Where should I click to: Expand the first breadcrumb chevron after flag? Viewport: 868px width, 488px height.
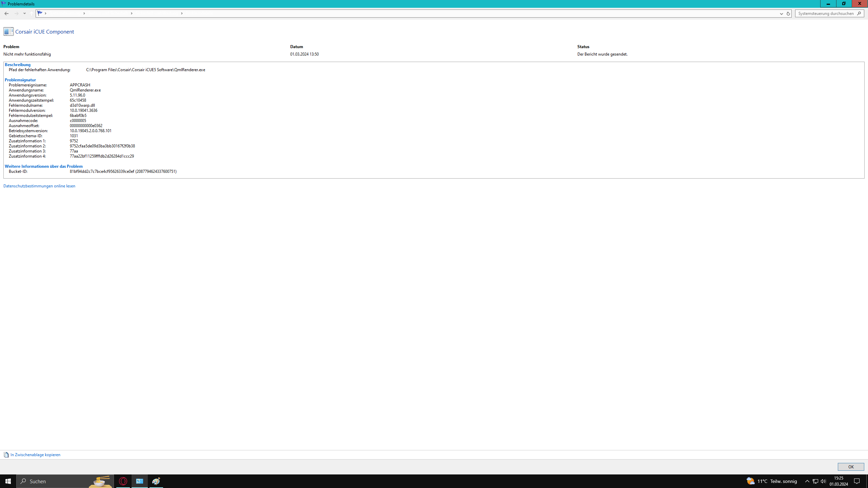(46, 14)
